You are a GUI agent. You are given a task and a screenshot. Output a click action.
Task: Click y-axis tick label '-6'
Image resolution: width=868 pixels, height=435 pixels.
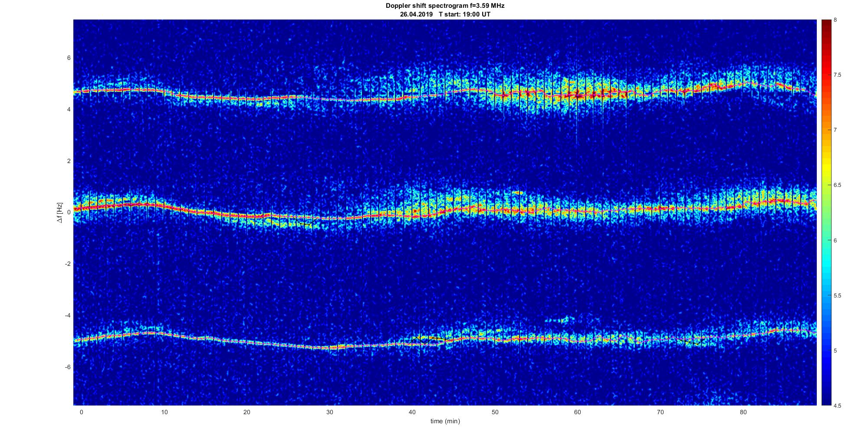(x=68, y=367)
